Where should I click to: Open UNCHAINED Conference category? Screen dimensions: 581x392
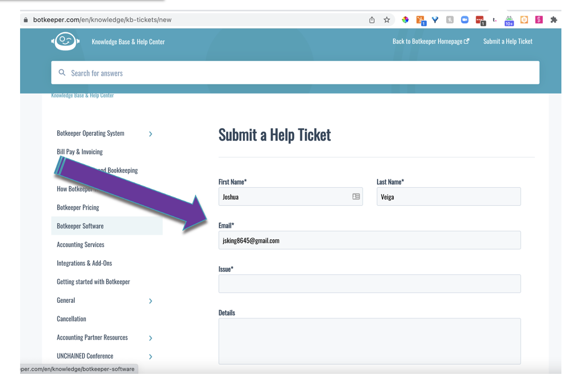coord(85,356)
